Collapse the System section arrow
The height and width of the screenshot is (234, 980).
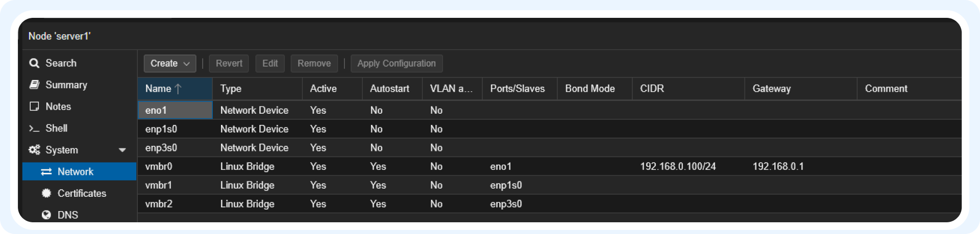point(122,150)
